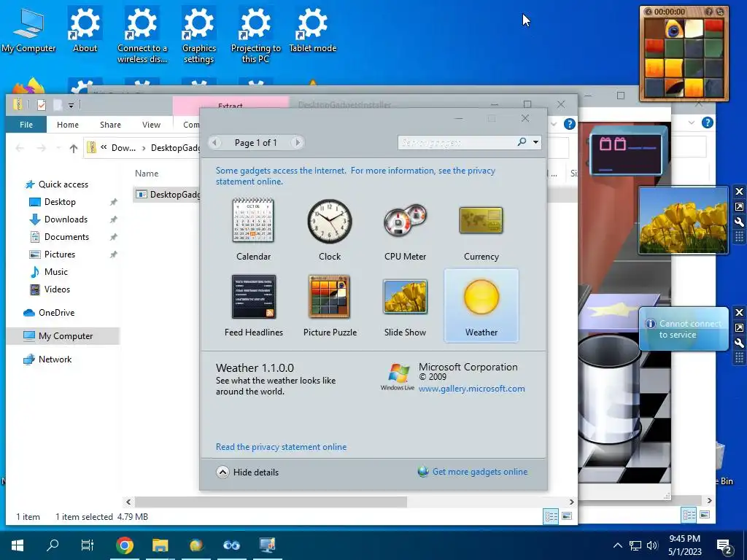The width and height of the screenshot is (747, 560).
Task: Open the privacy statement online link
Action: [355, 176]
